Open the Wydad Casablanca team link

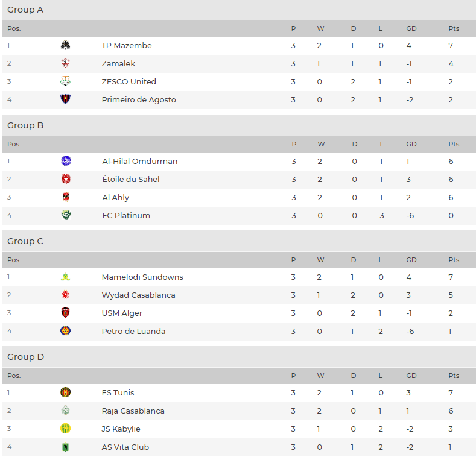[x=138, y=295]
